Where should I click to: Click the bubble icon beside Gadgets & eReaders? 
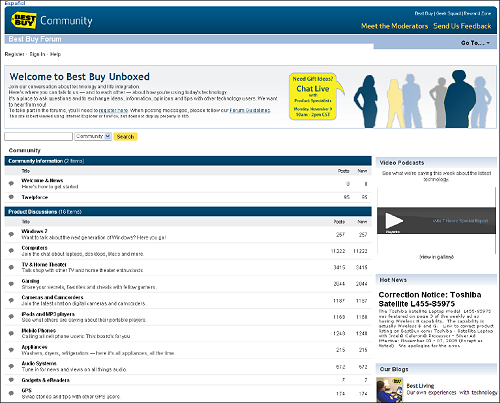coord(11,380)
